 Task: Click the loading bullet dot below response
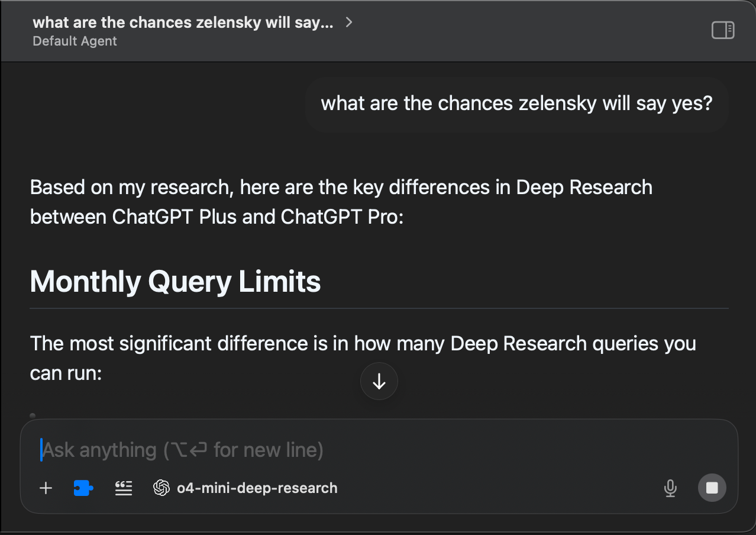33,415
